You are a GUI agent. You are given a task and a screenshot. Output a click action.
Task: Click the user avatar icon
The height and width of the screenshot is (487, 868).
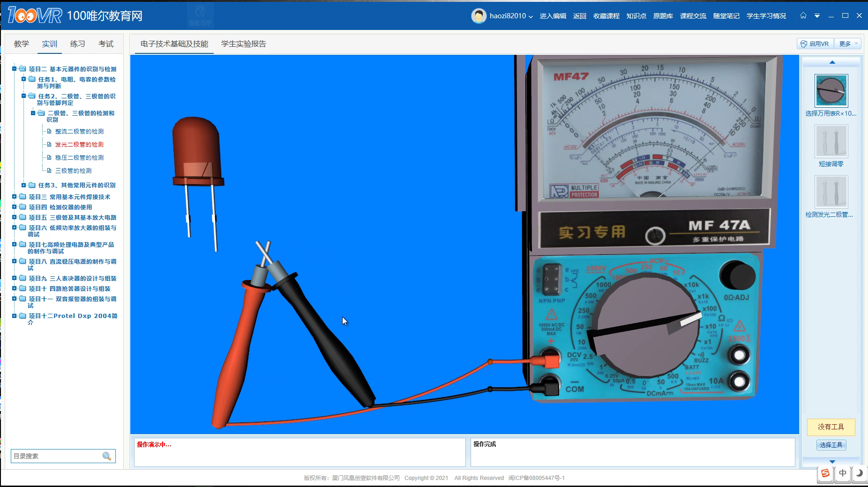pos(479,16)
